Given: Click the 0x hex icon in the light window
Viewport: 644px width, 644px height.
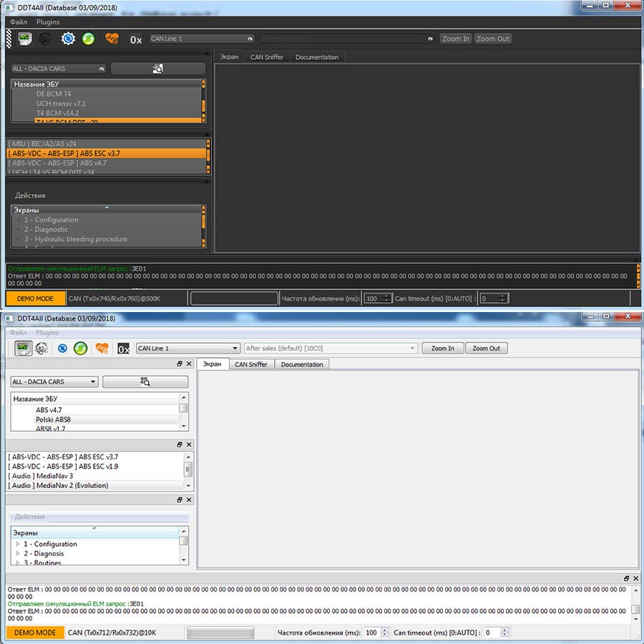Looking at the screenshot, I should pyautogui.click(x=123, y=348).
